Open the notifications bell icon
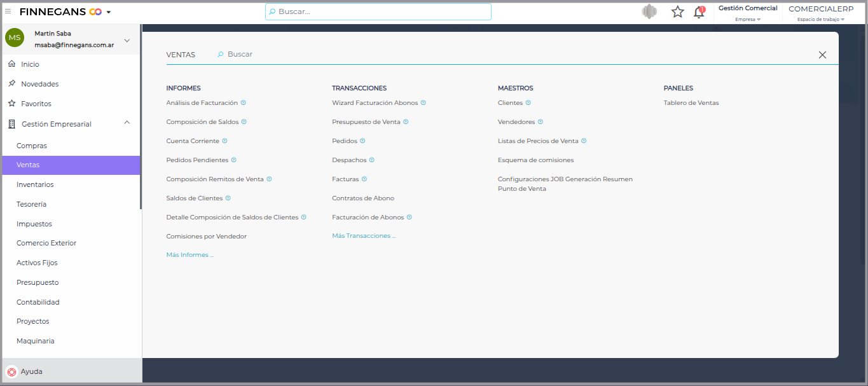Viewport: 868px width, 386px height. click(x=699, y=11)
